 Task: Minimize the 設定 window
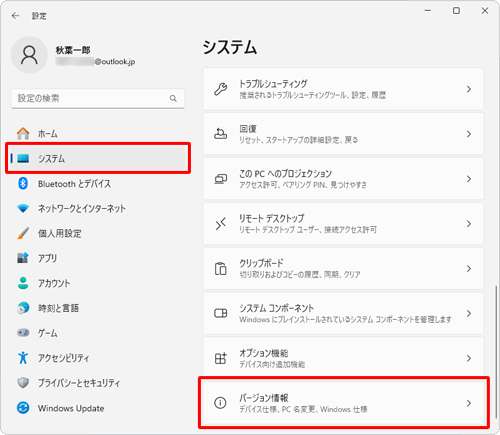[428, 11]
